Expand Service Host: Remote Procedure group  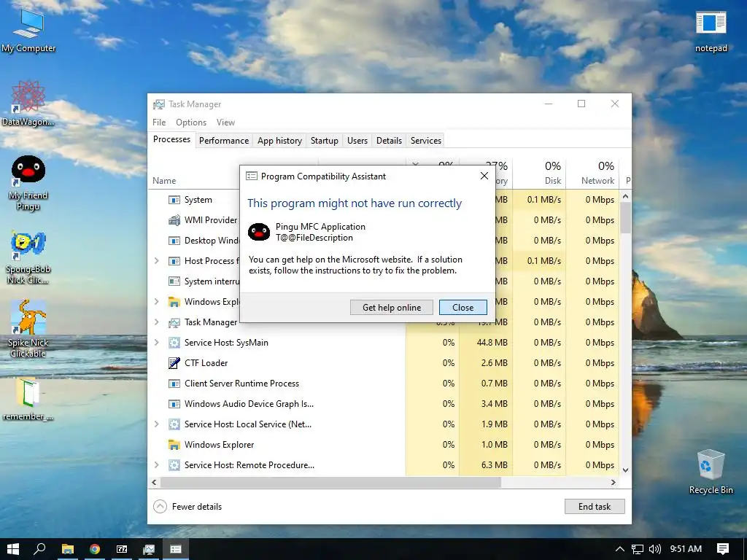(157, 464)
